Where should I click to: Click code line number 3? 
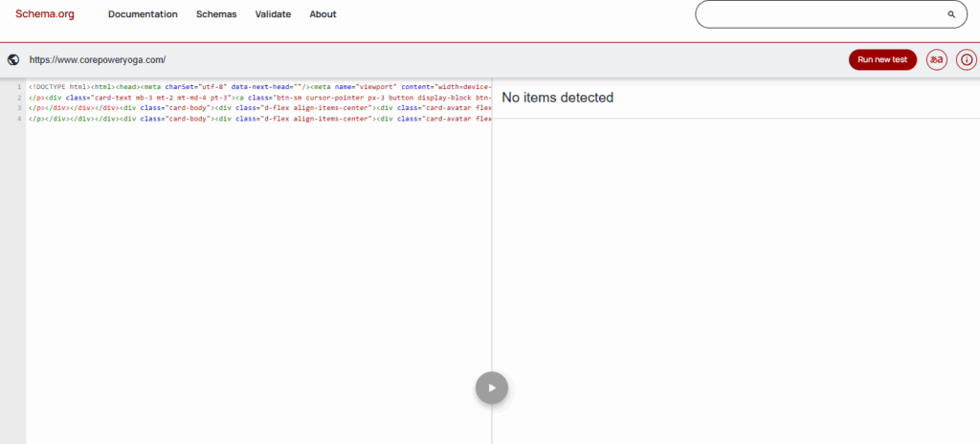(x=19, y=108)
